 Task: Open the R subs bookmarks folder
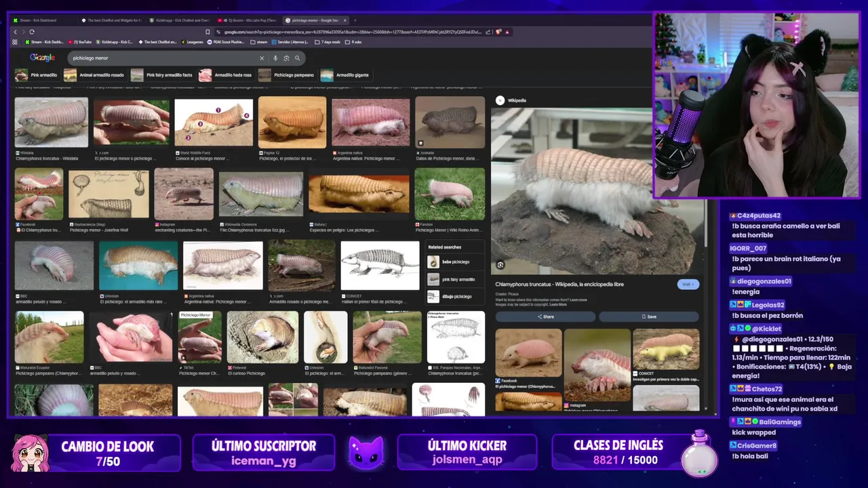click(x=353, y=42)
